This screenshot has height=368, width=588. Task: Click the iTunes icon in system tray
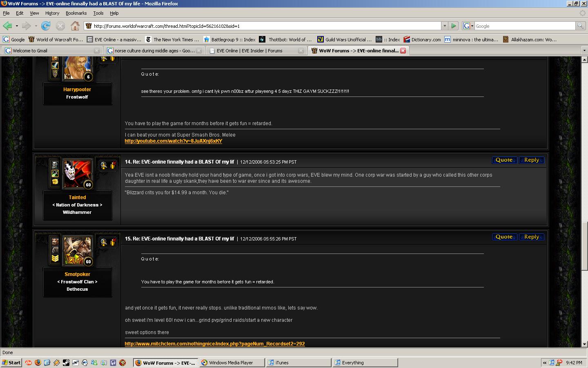[552, 363]
